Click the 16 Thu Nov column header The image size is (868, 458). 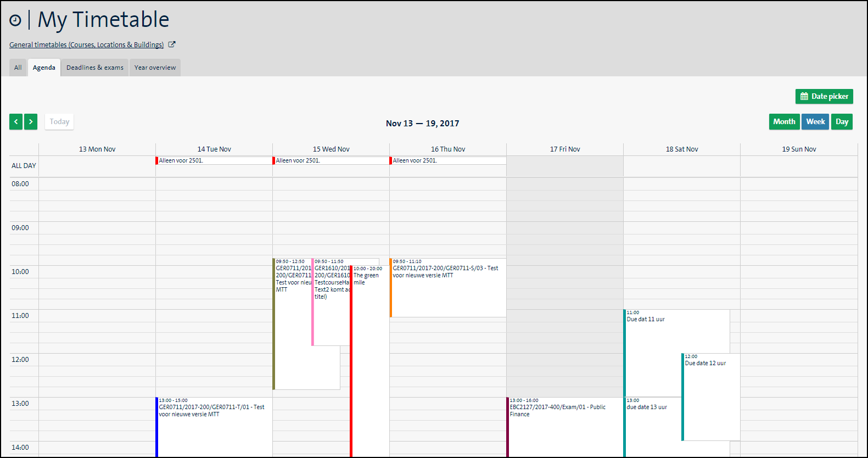tap(448, 149)
